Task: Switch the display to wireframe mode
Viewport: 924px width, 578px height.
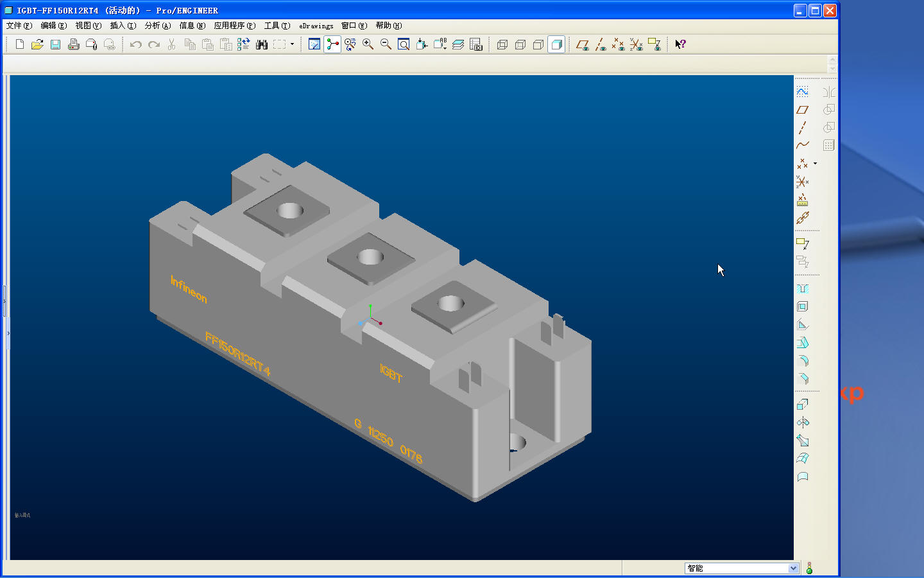Action: (502, 44)
